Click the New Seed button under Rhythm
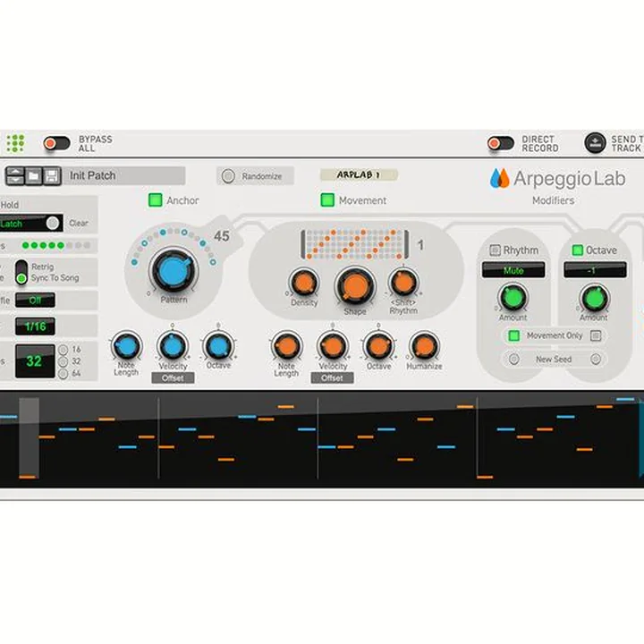Viewport: 644px width, 644px height. 513,360
